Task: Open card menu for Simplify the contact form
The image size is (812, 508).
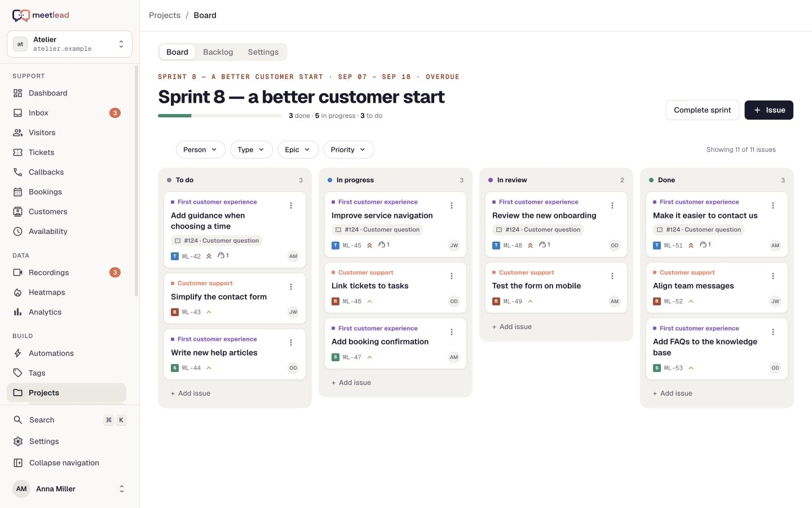Action: [291, 287]
